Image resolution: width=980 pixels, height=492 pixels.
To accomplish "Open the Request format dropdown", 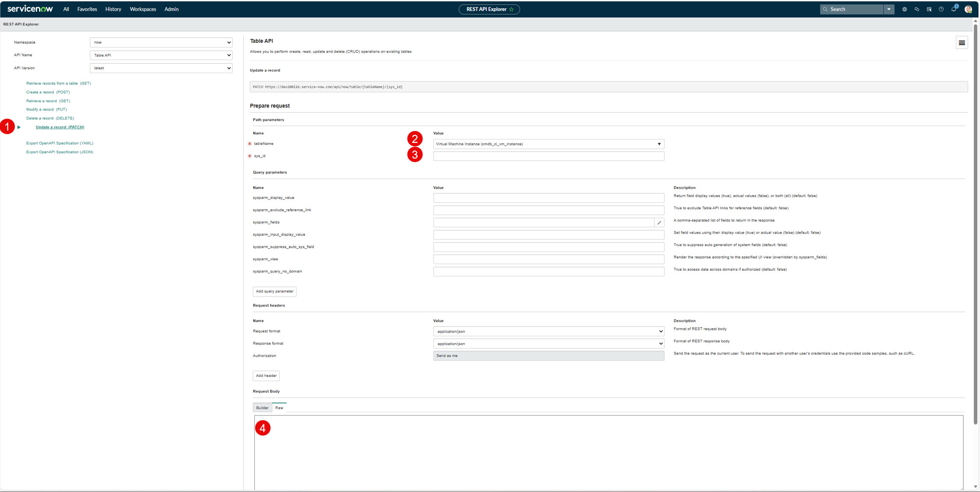I will 549,332.
